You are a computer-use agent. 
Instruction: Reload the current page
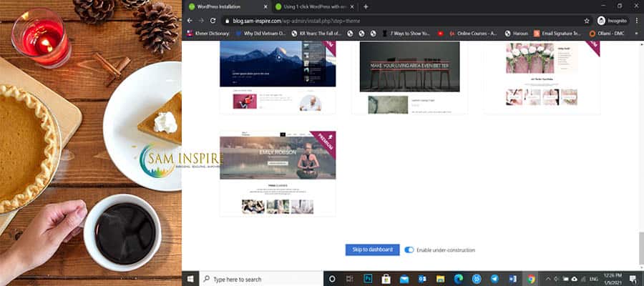[213, 21]
